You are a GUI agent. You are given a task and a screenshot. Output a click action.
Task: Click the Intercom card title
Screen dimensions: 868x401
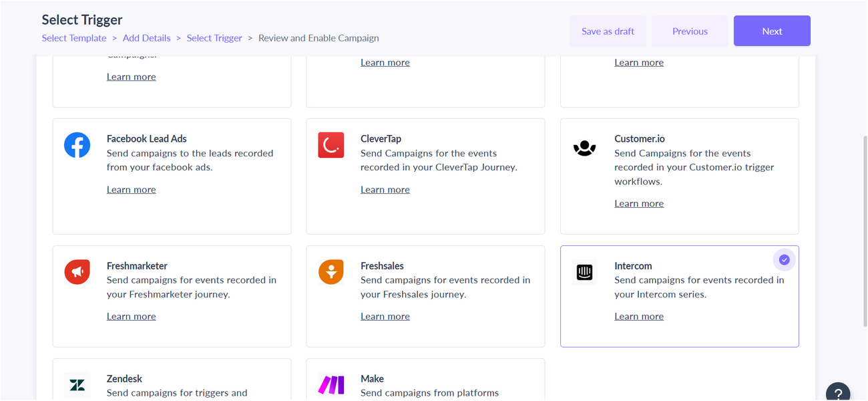click(633, 266)
